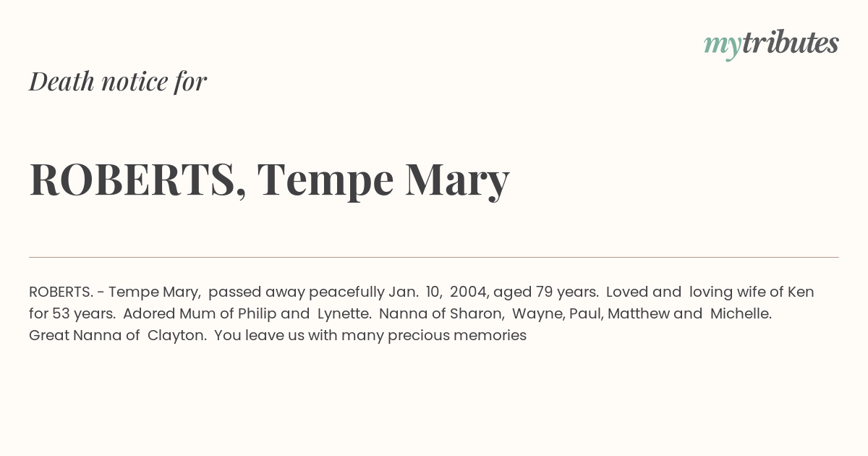The image size is (868, 456).
Task: Click 'for 53 years' in the notice
Action: [72, 314]
